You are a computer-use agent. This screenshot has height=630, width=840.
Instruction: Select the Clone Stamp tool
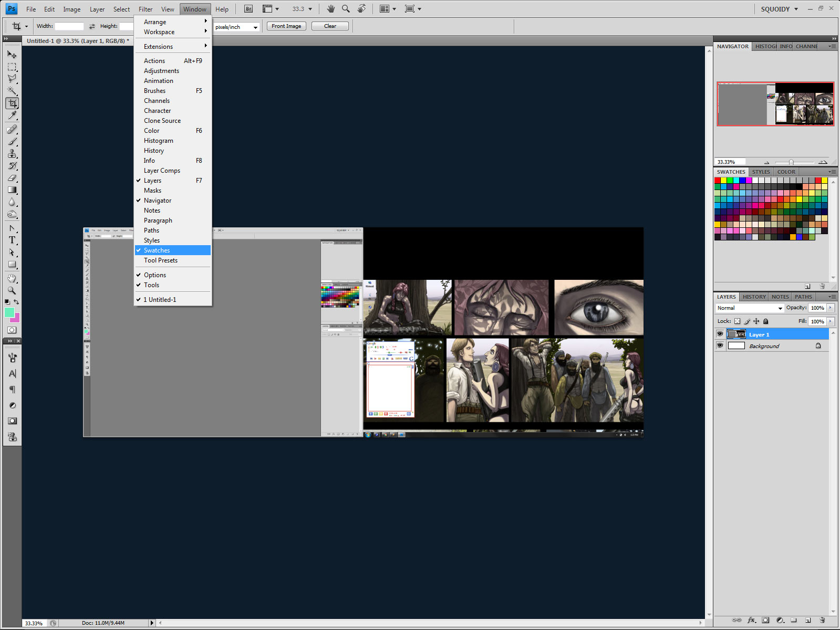pyautogui.click(x=12, y=153)
